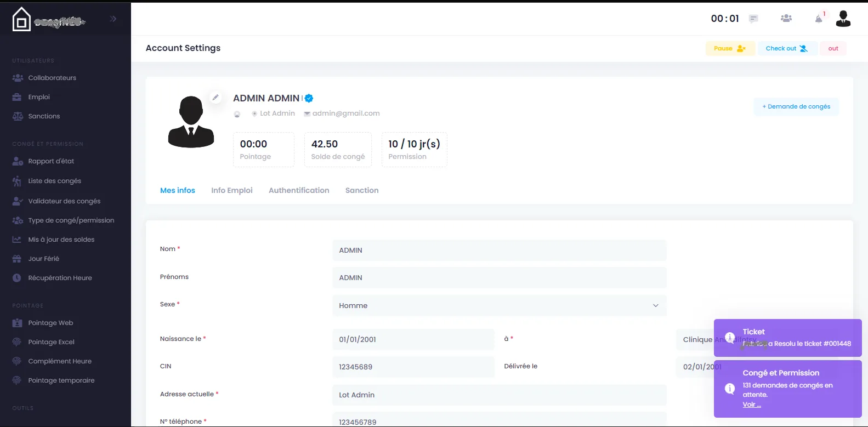Screen dimensions: 868x427
Task: Collapse the sidebar with double-chevron icon
Action: [113, 19]
